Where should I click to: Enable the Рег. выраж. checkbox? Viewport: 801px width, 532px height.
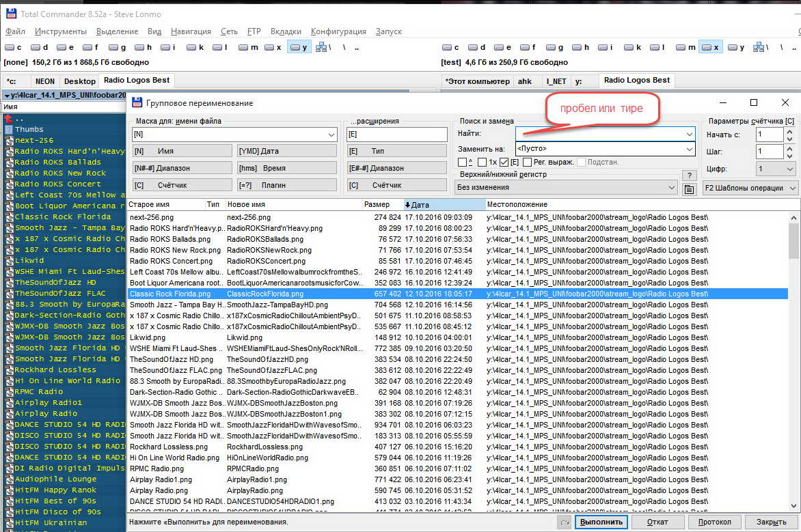click(527, 163)
